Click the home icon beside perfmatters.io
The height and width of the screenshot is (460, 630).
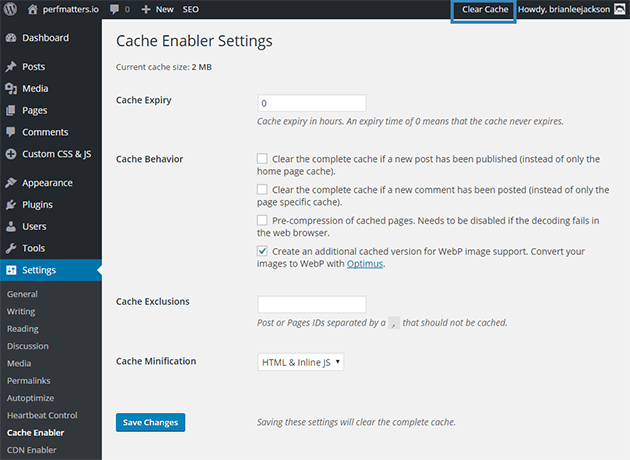(x=33, y=9)
